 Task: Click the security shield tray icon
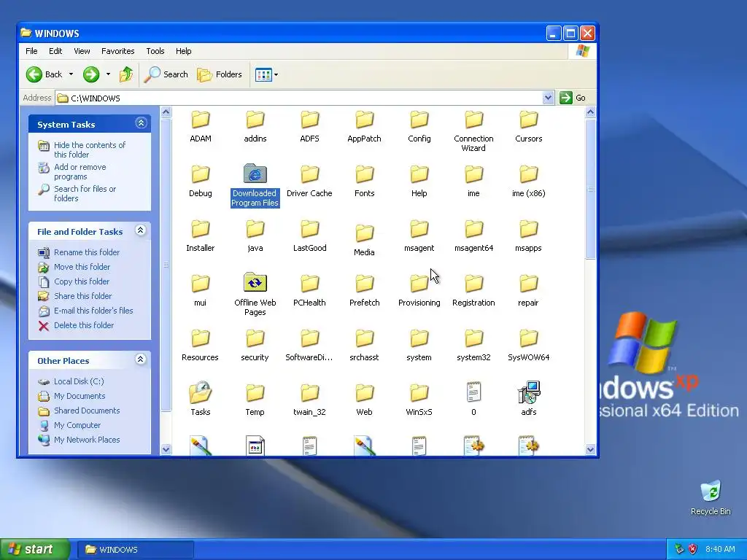(x=693, y=549)
